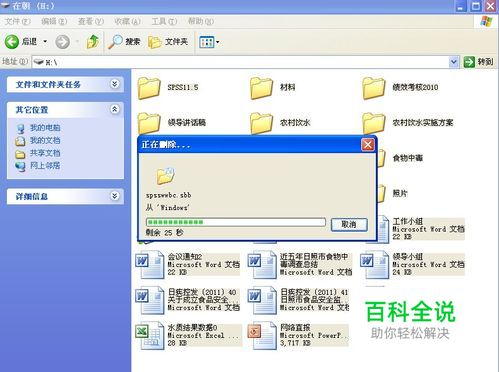Select the 食物中毒 folder label
This screenshot has width=499, height=372.
(408, 158)
